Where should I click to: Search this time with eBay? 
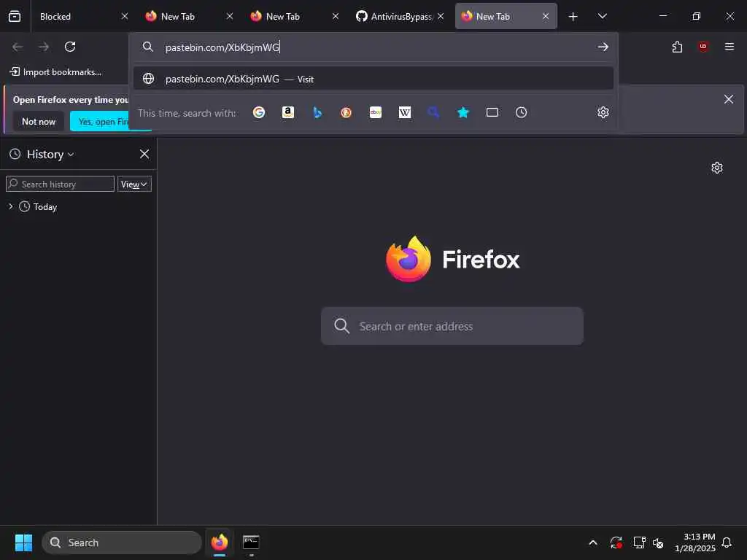[376, 112]
